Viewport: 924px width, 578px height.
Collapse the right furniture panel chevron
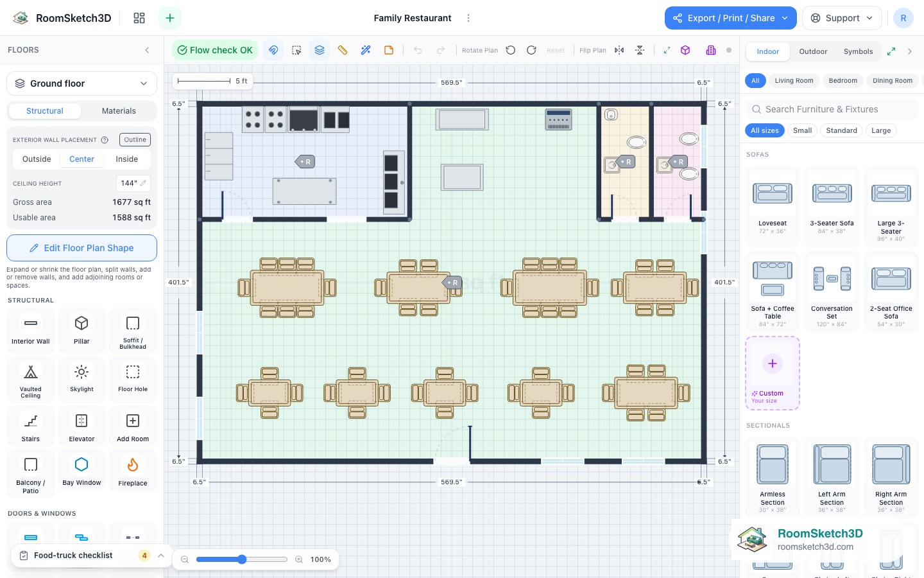910,51
